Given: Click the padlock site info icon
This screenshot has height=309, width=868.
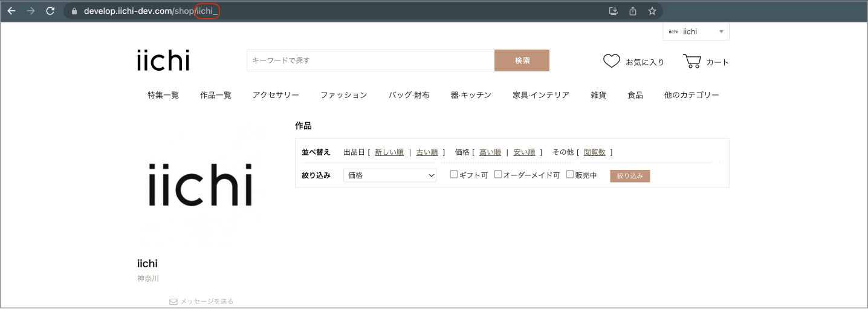Looking at the screenshot, I should pos(74,11).
